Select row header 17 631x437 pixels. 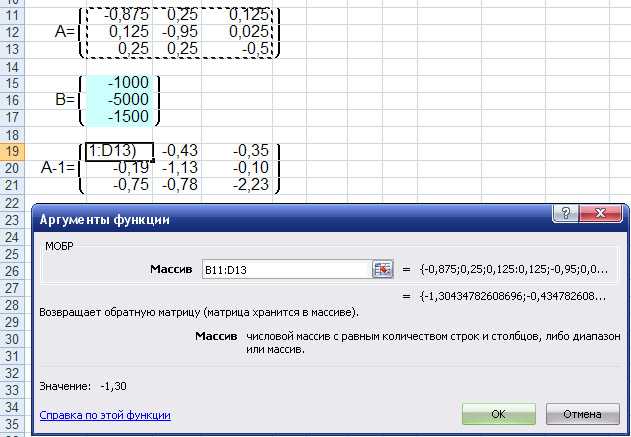pyautogui.click(x=12, y=117)
